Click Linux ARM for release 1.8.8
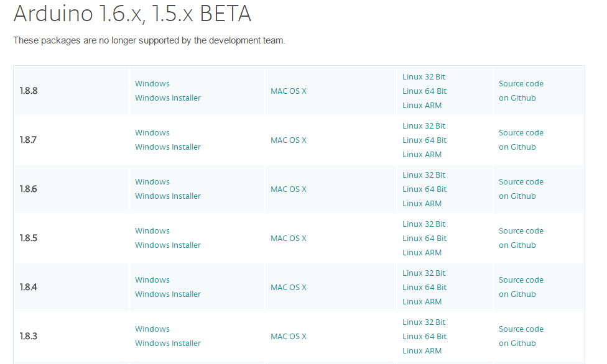This screenshot has width=607, height=364. (x=422, y=105)
